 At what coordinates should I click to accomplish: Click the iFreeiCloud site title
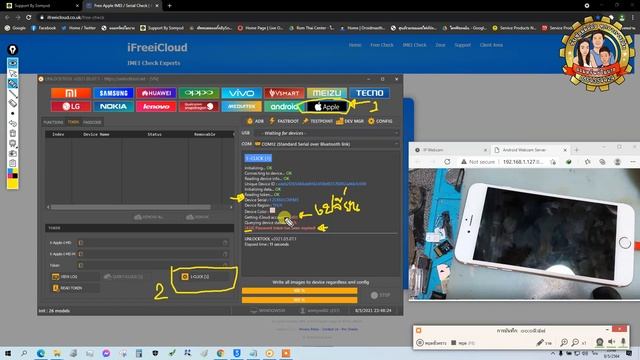click(157, 48)
